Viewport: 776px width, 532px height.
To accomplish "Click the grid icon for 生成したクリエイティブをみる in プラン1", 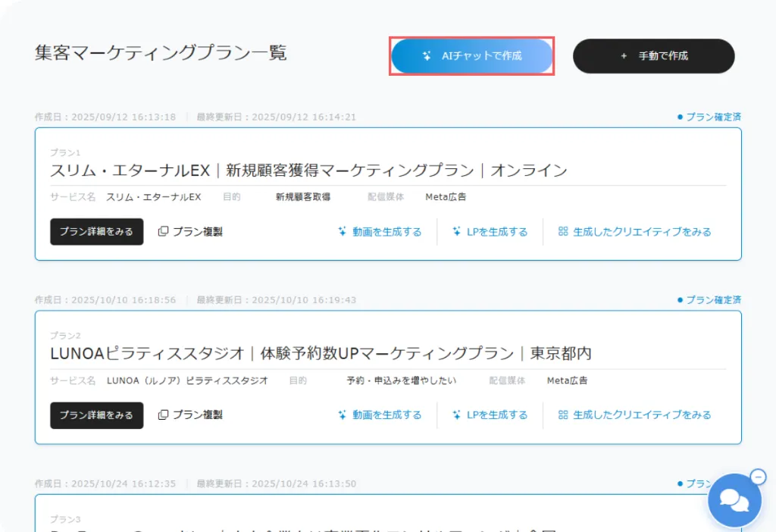I will pos(563,232).
